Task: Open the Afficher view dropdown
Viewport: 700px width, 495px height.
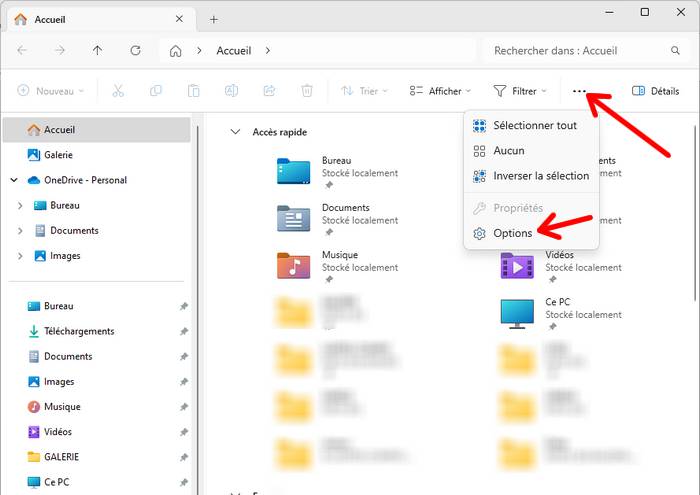Action: click(440, 91)
